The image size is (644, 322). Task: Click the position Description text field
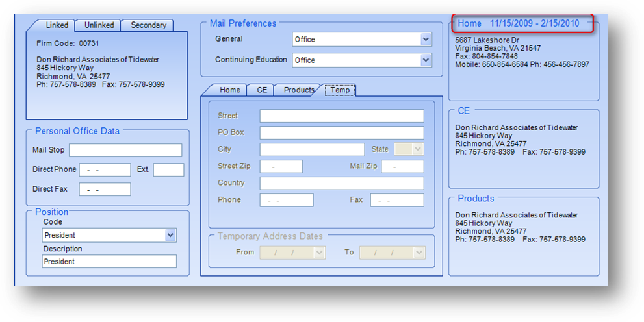coord(109,262)
